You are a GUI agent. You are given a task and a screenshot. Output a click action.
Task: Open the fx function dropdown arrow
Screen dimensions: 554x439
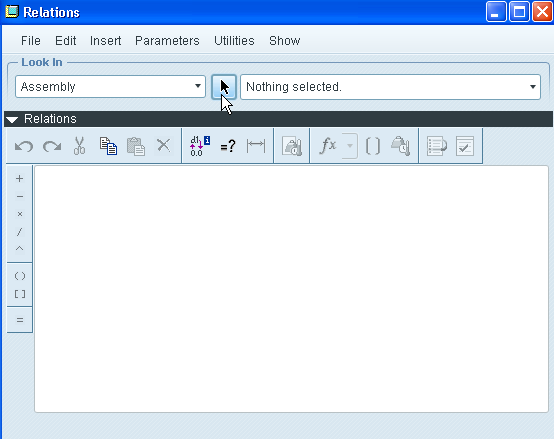pyautogui.click(x=350, y=146)
